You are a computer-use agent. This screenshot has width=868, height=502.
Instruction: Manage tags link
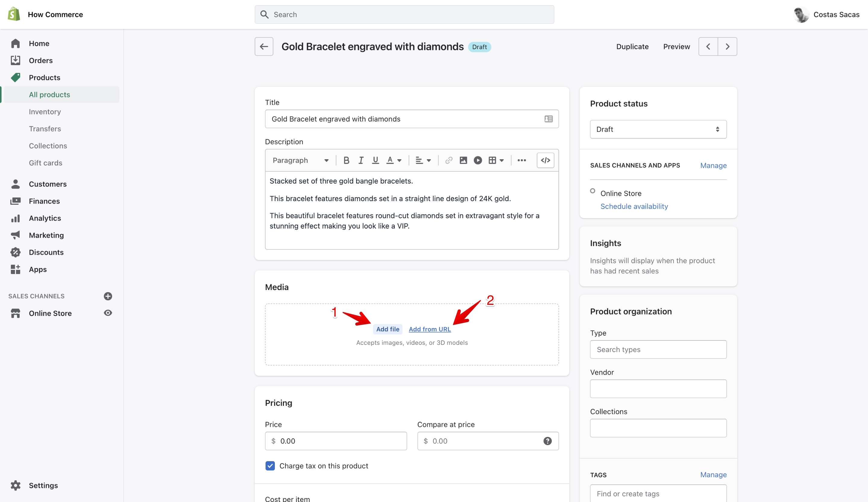713,475
